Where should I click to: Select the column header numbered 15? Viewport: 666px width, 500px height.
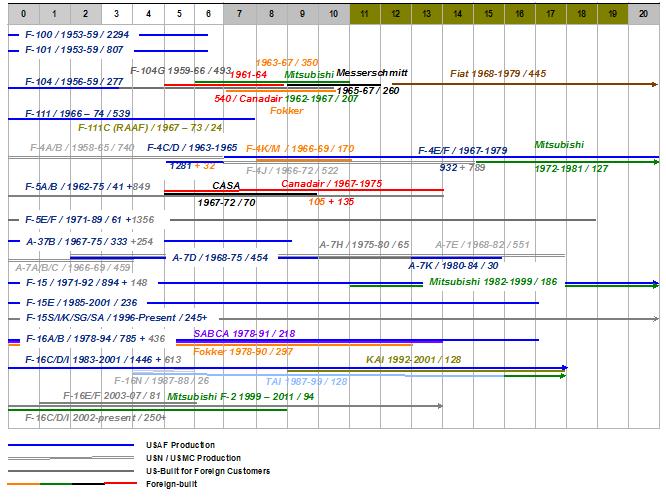coord(488,15)
